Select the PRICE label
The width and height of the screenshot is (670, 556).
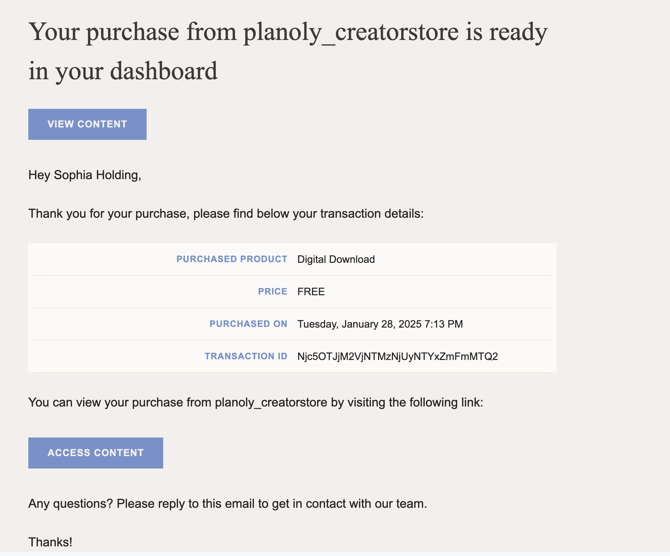[272, 292]
